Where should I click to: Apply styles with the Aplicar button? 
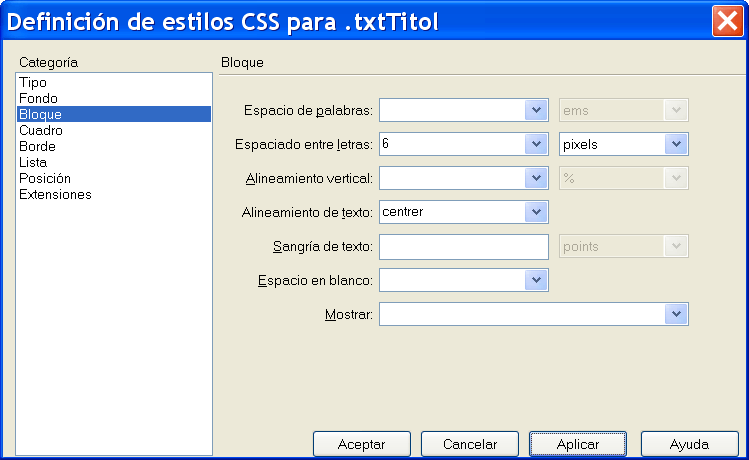pyautogui.click(x=578, y=444)
